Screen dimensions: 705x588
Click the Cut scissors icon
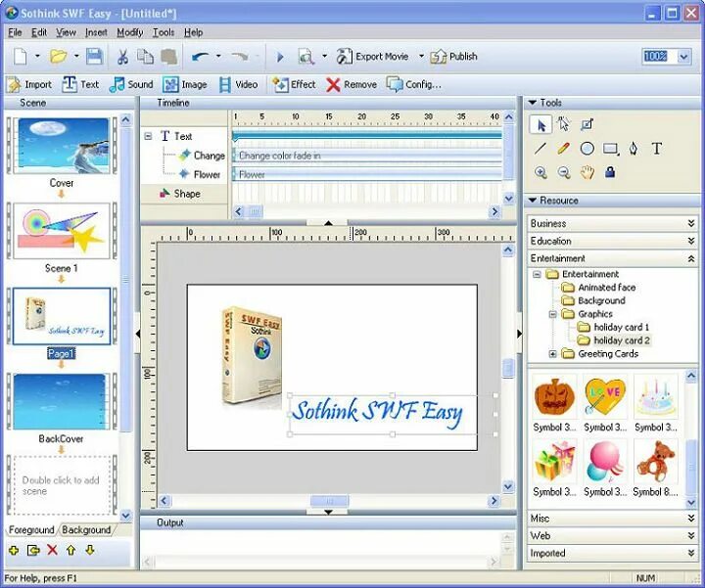(x=122, y=57)
